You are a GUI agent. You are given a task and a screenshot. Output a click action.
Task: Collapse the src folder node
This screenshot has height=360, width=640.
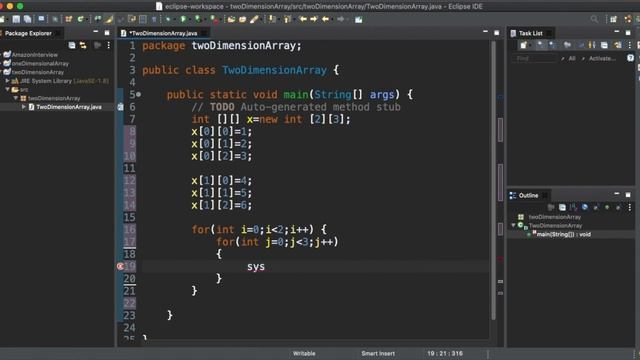pyautogui.click(x=7, y=89)
